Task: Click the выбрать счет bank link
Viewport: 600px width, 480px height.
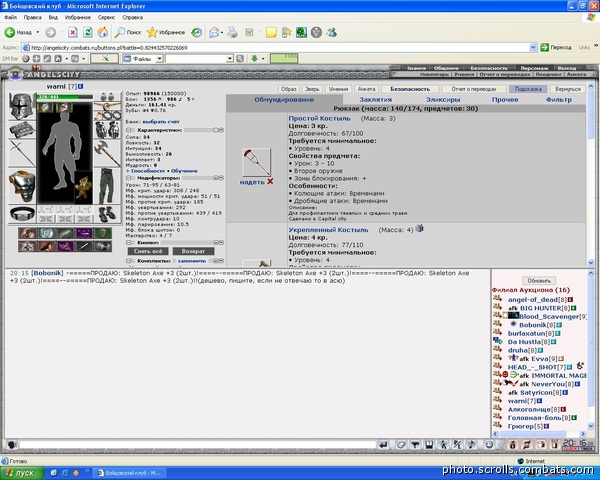Action: point(161,122)
